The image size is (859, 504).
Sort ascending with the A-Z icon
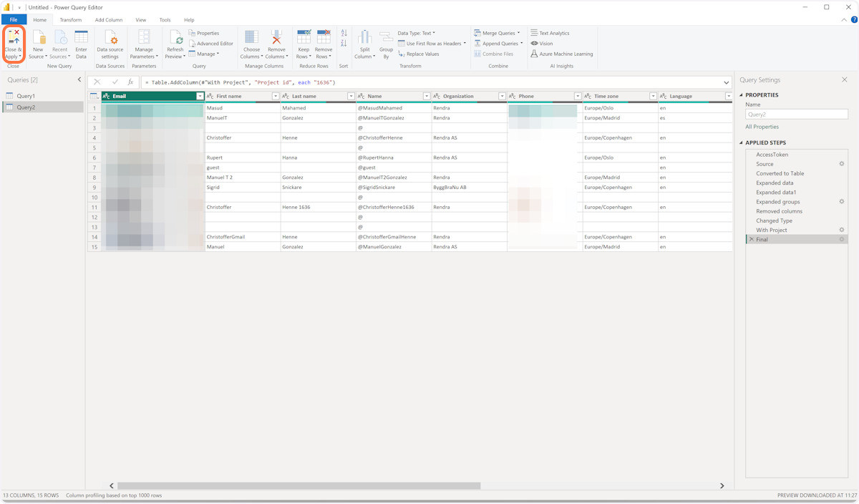pyautogui.click(x=344, y=34)
